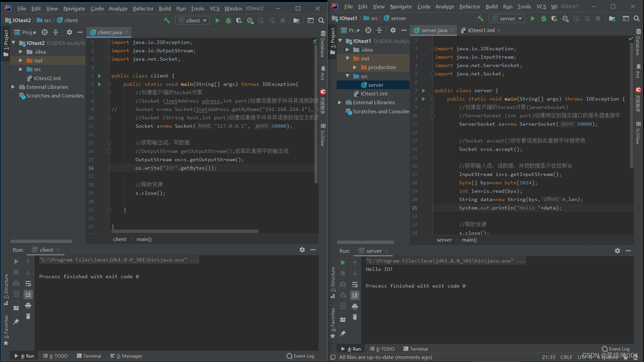
Task: Click trash icon to clear client run console
Action: pyautogui.click(x=28, y=316)
